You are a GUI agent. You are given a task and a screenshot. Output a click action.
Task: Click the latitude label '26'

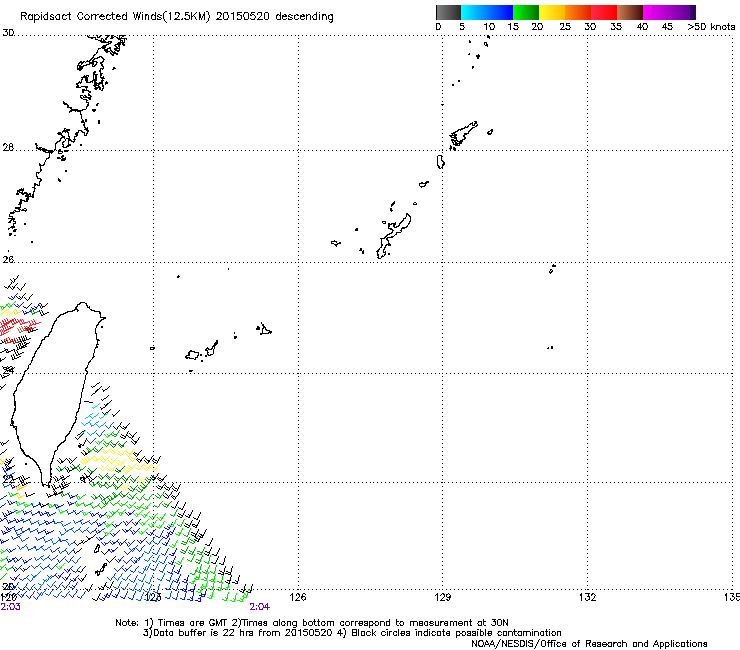click(x=8, y=260)
